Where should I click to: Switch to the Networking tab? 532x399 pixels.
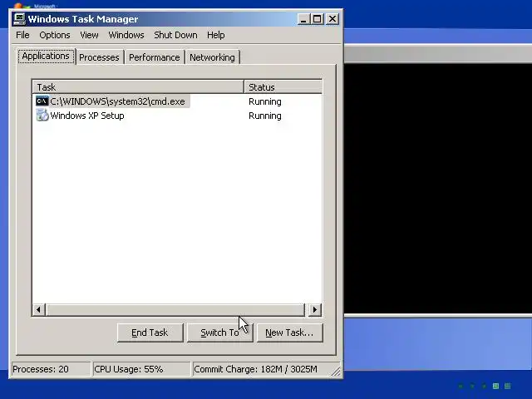coord(212,57)
